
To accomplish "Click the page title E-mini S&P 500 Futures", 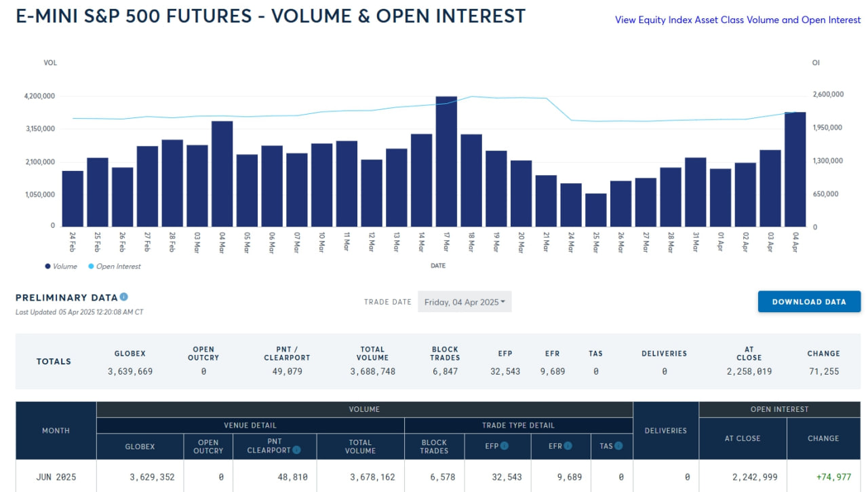I will [x=271, y=16].
